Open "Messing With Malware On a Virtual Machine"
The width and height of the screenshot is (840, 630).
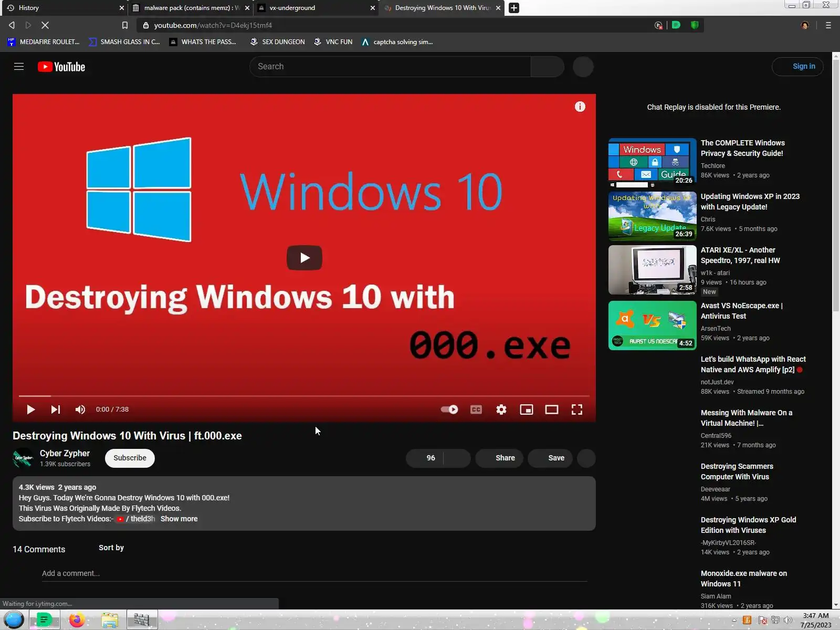(747, 418)
